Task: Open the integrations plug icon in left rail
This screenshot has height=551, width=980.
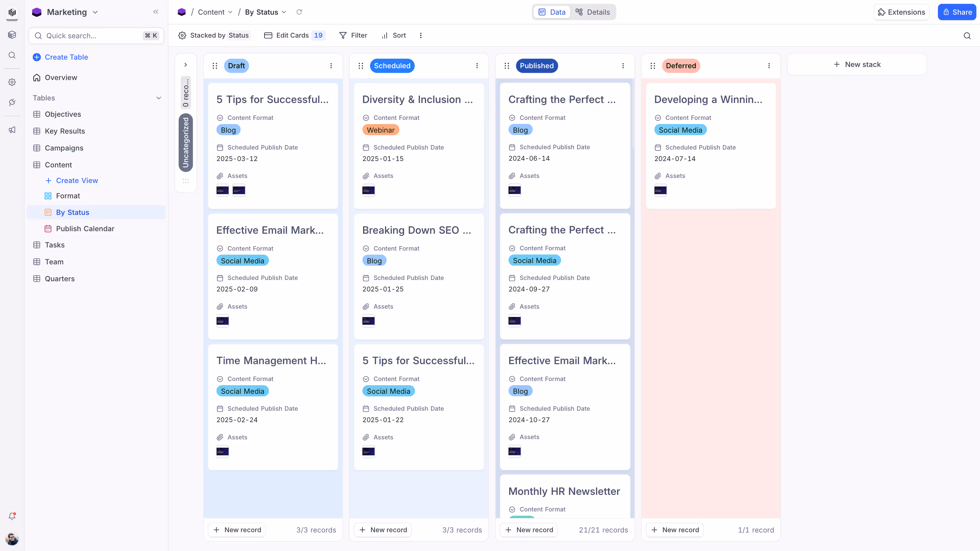Action: pyautogui.click(x=12, y=102)
